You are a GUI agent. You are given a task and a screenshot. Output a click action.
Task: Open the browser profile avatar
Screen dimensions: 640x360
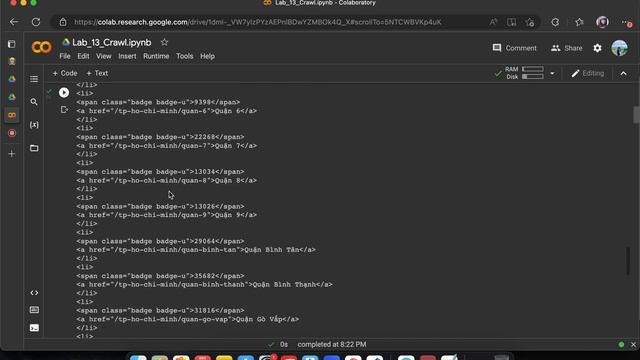[602, 22]
